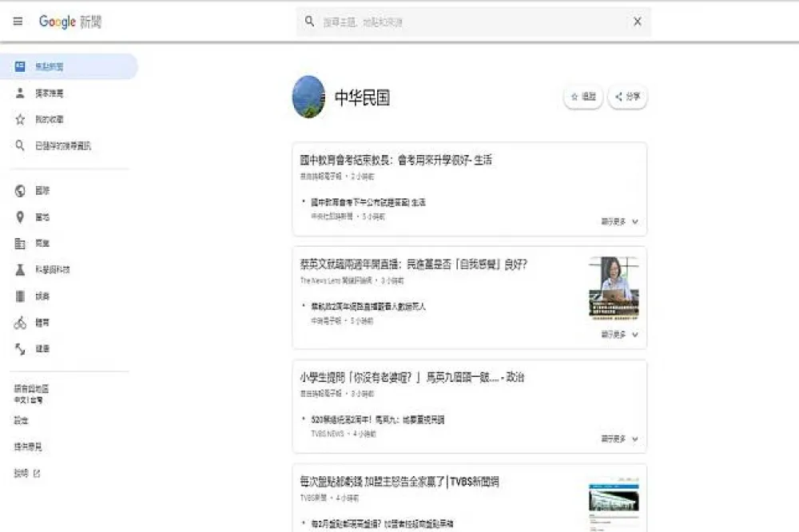
Task: Expand show more on 國中教育會考 card
Action: 620,222
